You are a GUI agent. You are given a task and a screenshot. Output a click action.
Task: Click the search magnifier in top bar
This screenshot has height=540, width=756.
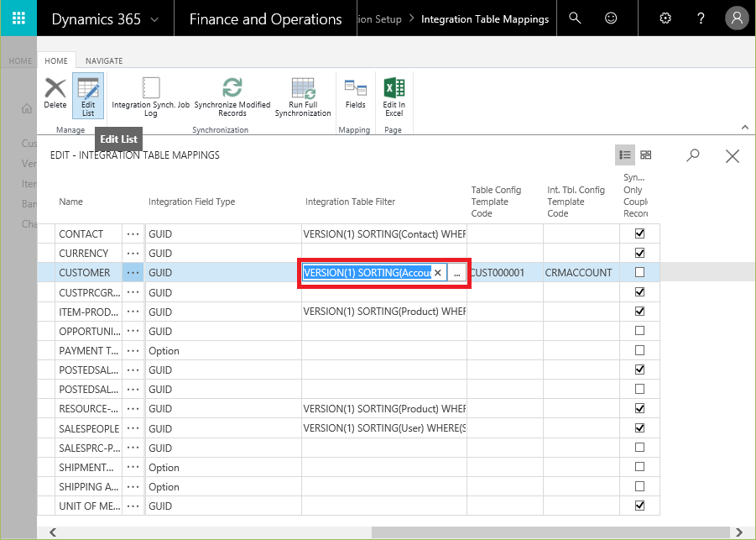575,18
